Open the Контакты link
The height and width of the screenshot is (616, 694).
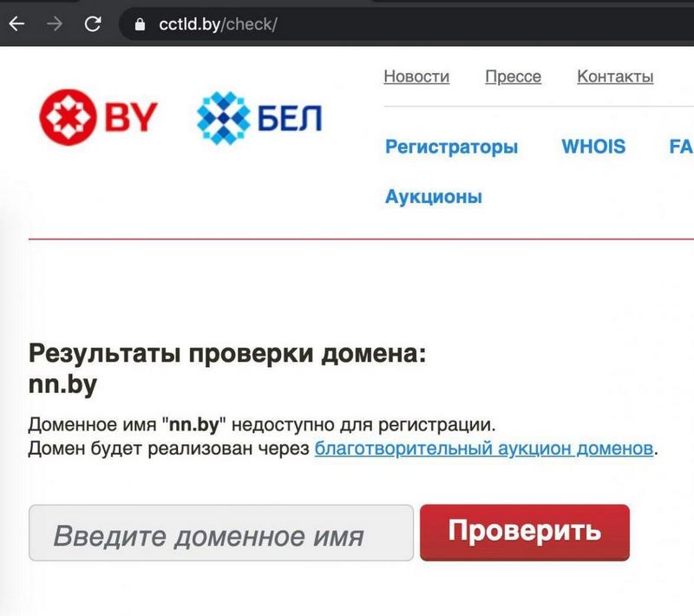(615, 76)
